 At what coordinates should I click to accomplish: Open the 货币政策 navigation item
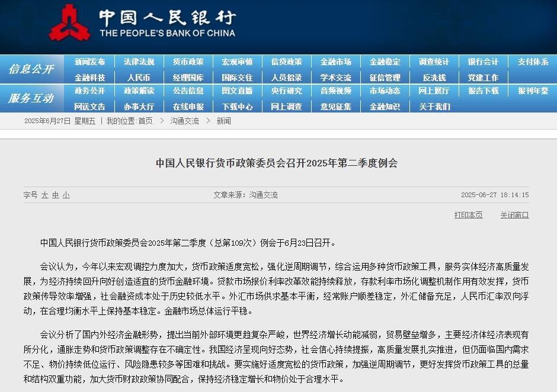point(188,62)
